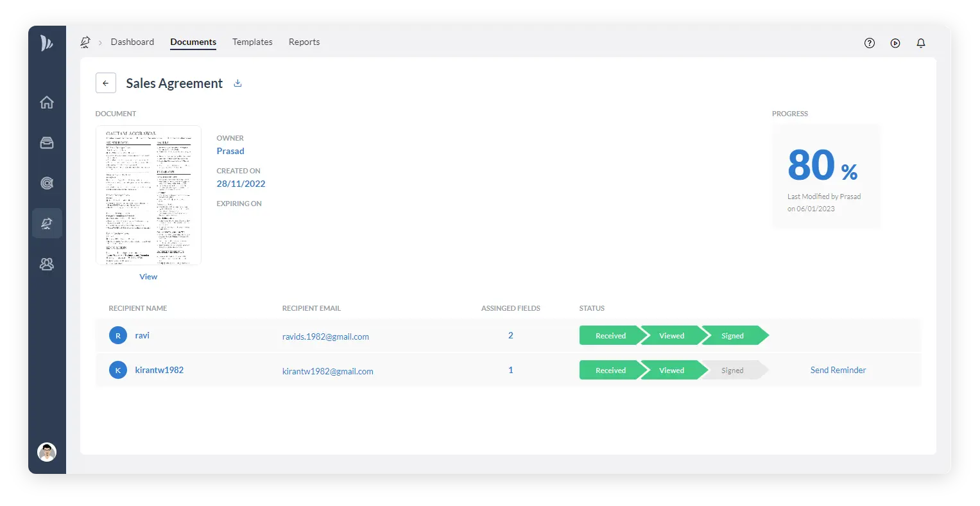The height and width of the screenshot is (506, 980).
Task: Play the video tutorials icon
Action: click(895, 42)
